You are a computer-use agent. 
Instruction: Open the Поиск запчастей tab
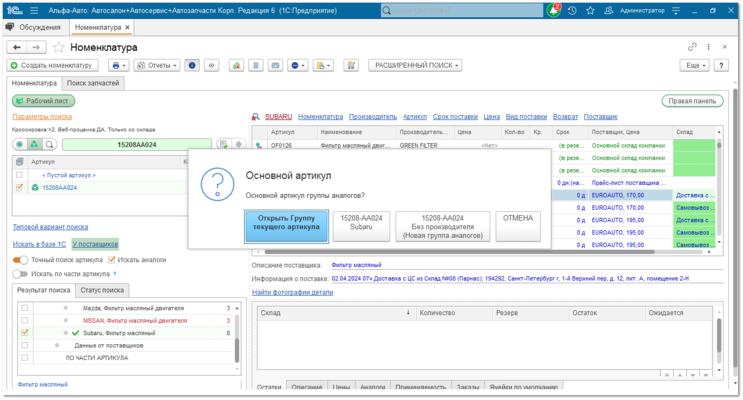tap(93, 83)
